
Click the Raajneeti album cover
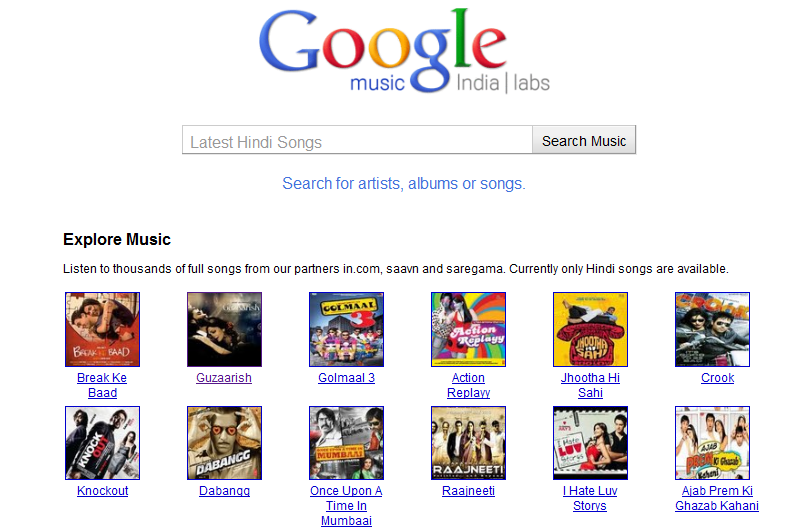coord(469,443)
